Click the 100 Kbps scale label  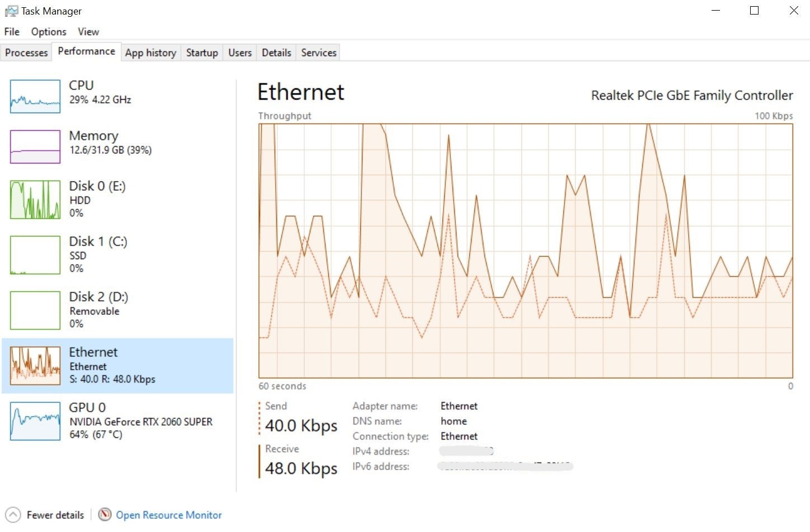[774, 116]
